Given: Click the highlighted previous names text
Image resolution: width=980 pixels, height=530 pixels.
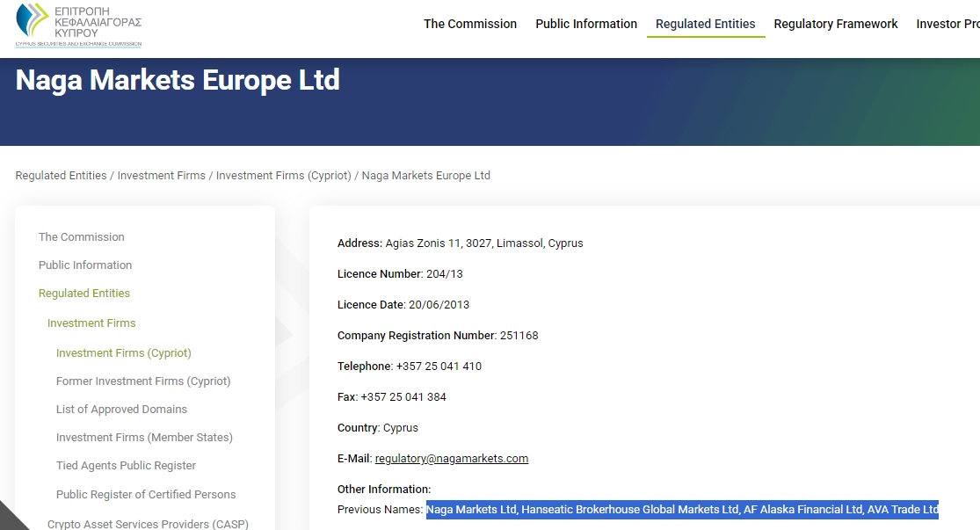Looking at the screenshot, I should (x=682, y=510).
